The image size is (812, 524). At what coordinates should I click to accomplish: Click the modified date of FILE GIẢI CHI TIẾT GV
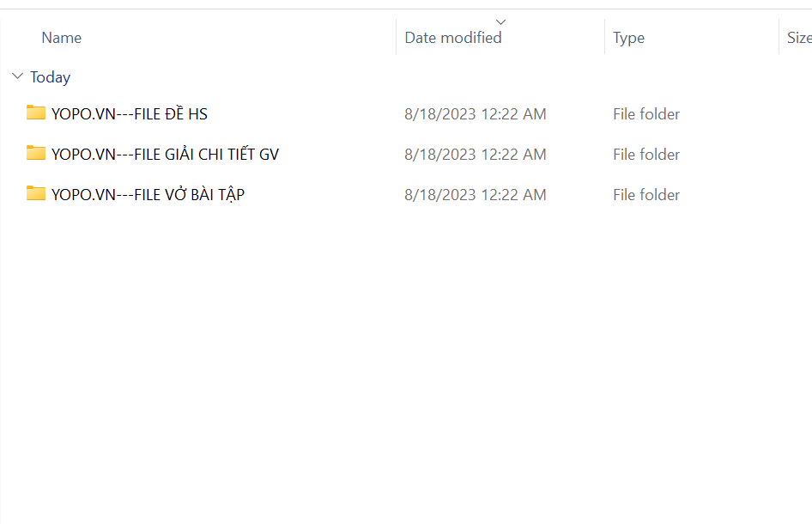(x=475, y=155)
